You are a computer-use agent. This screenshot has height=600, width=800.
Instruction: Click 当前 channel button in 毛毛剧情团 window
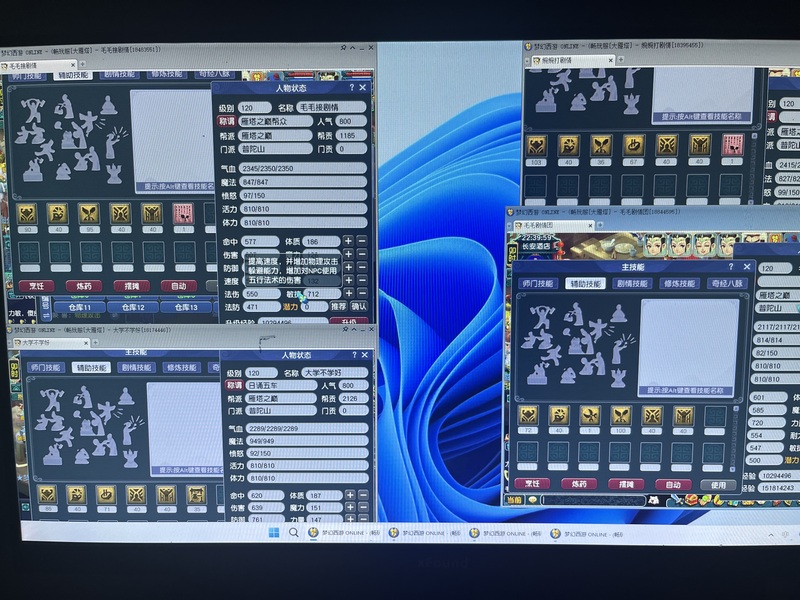pyautogui.click(x=514, y=500)
